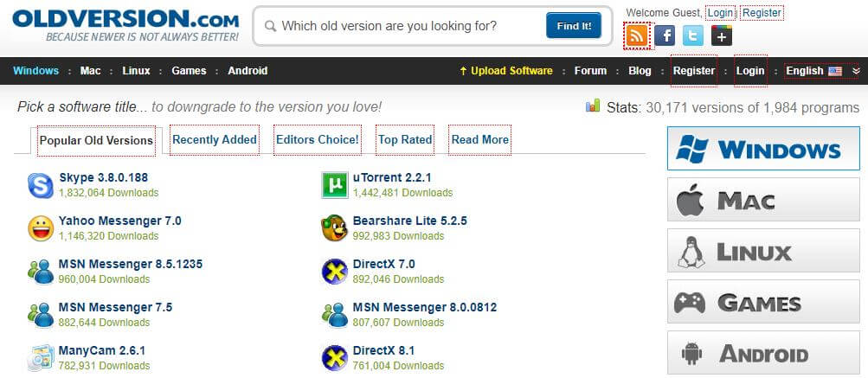The height and width of the screenshot is (378, 868).
Task: Click '1,832,064 Downloads' text
Action: (108, 193)
